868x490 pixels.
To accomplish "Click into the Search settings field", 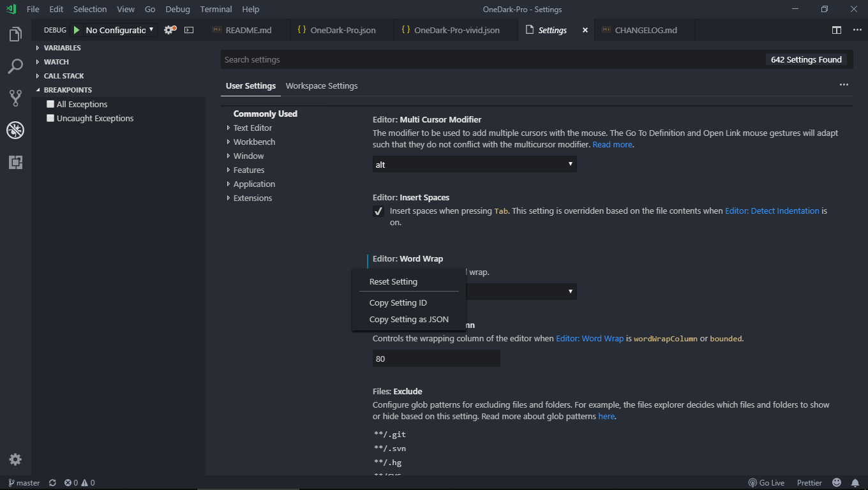I will [x=447, y=59].
